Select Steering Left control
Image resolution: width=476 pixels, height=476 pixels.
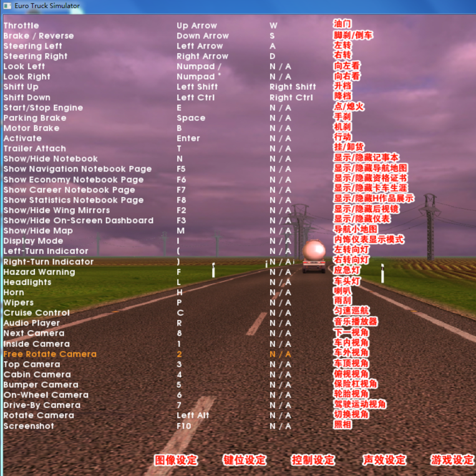coord(32,46)
